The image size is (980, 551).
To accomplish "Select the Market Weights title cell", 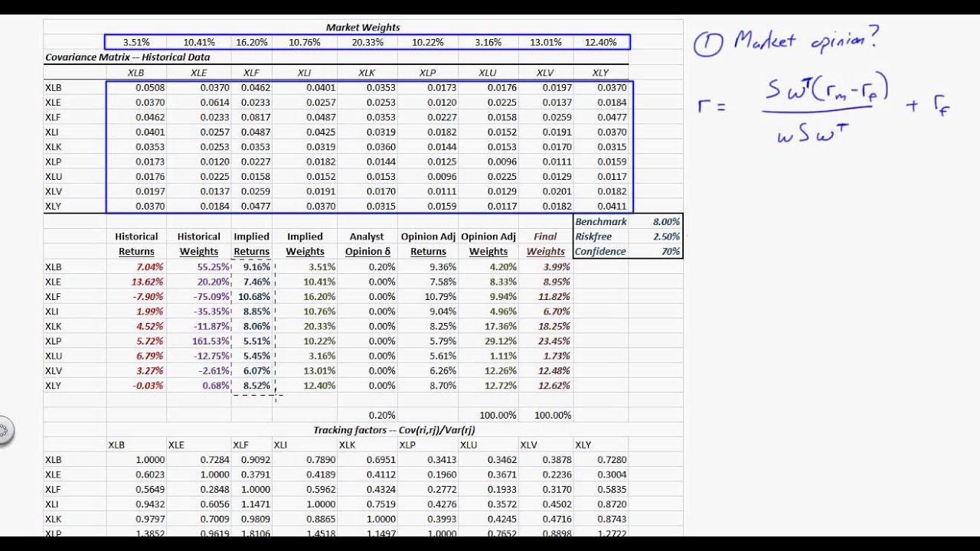I will pyautogui.click(x=363, y=28).
